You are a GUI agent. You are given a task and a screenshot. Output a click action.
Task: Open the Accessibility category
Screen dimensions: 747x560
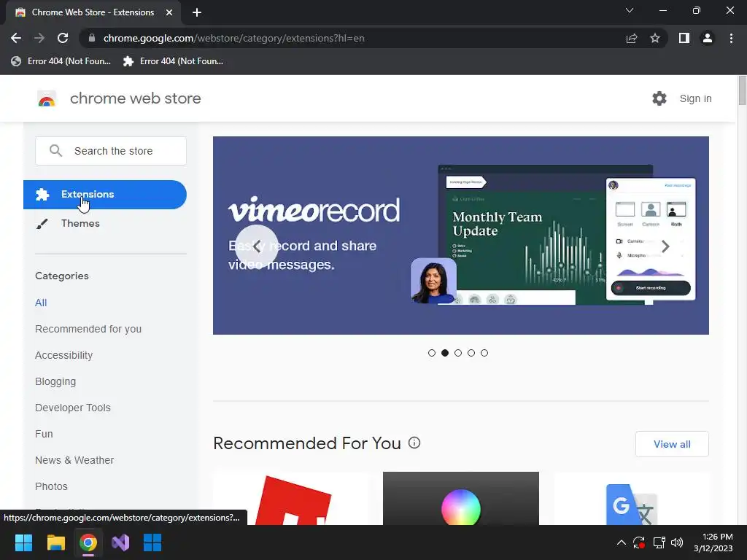(x=64, y=355)
